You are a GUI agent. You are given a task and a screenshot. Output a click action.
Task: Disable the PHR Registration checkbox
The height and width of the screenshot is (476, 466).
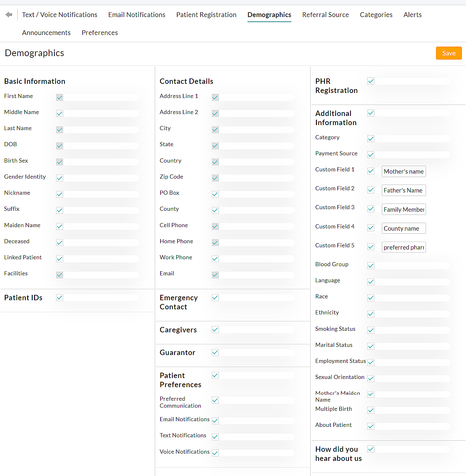tap(371, 81)
